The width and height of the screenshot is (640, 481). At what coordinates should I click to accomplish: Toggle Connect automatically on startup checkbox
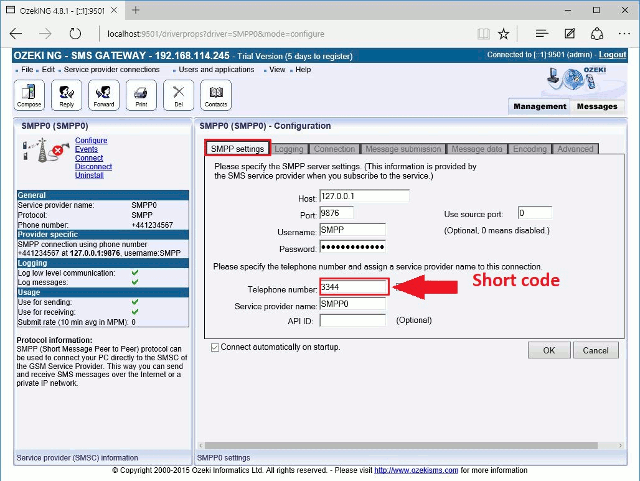[215, 347]
